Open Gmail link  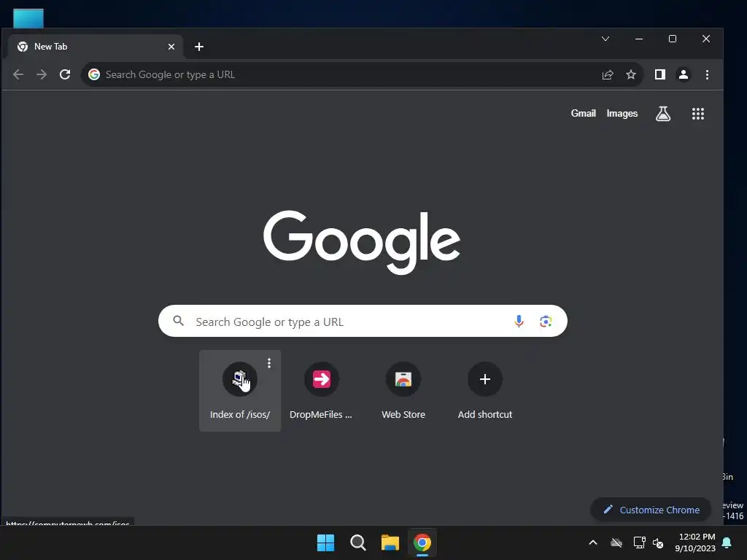tap(583, 113)
